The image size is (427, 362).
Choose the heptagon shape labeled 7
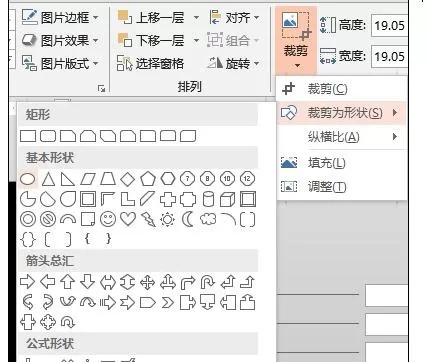tap(188, 179)
